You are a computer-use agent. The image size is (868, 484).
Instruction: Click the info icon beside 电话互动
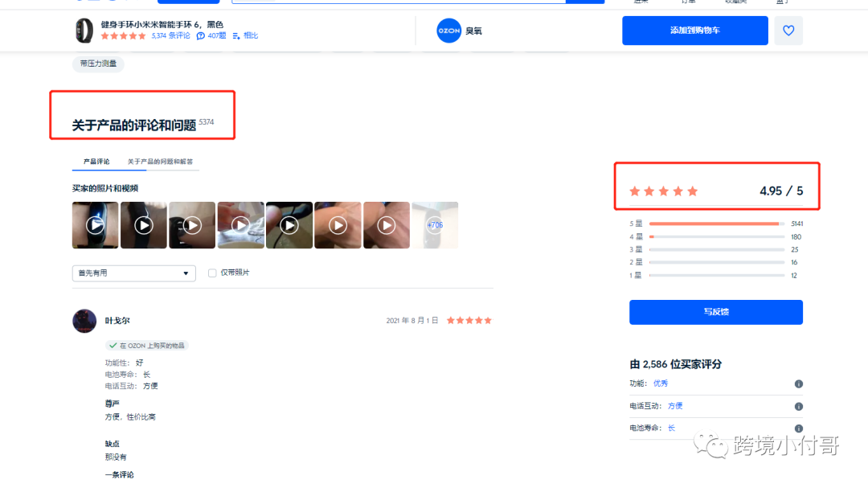pos(798,405)
